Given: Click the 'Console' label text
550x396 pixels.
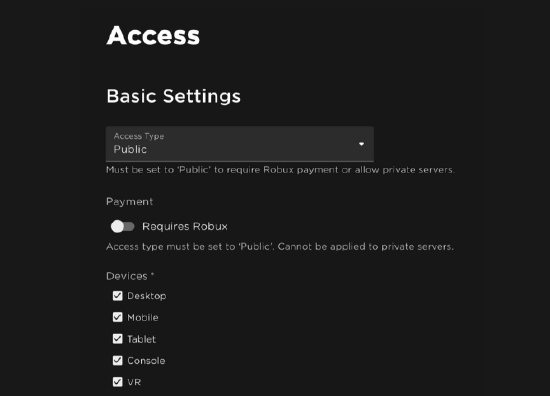Looking at the screenshot, I should [x=146, y=361].
